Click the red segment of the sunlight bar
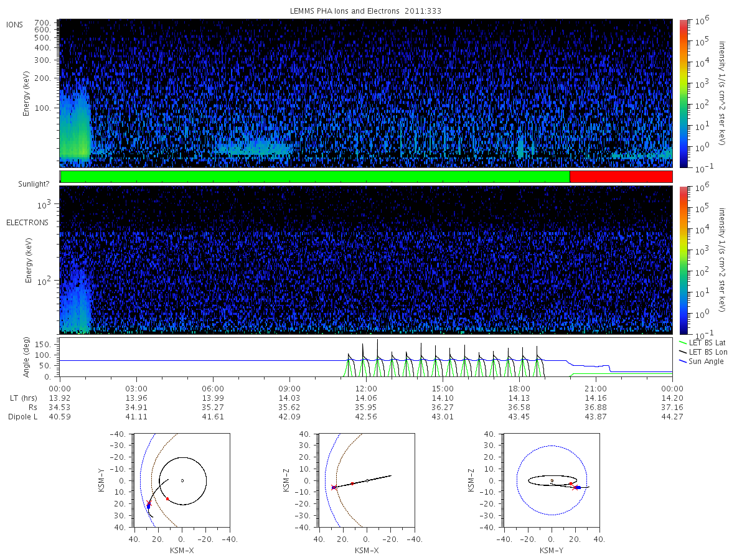The height and width of the screenshot is (560, 747). click(x=621, y=177)
